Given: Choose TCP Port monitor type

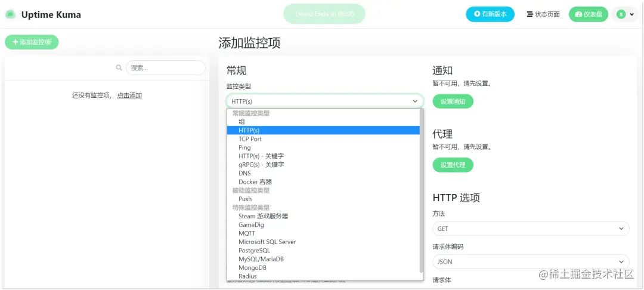Looking at the screenshot, I should pyautogui.click(x=323, y=139).
